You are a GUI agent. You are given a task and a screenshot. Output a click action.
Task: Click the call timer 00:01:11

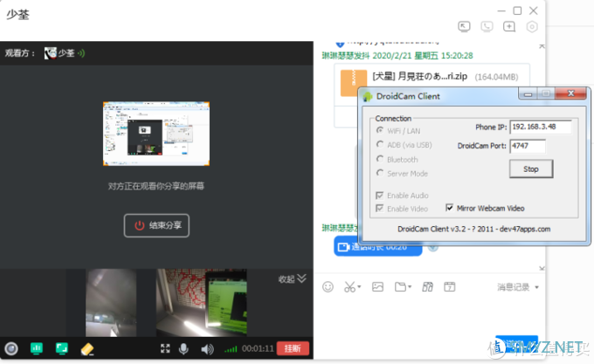point(258,348)
